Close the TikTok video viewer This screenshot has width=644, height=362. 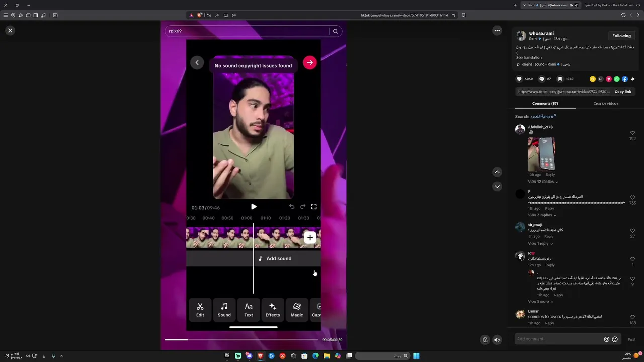click(10, 31)
